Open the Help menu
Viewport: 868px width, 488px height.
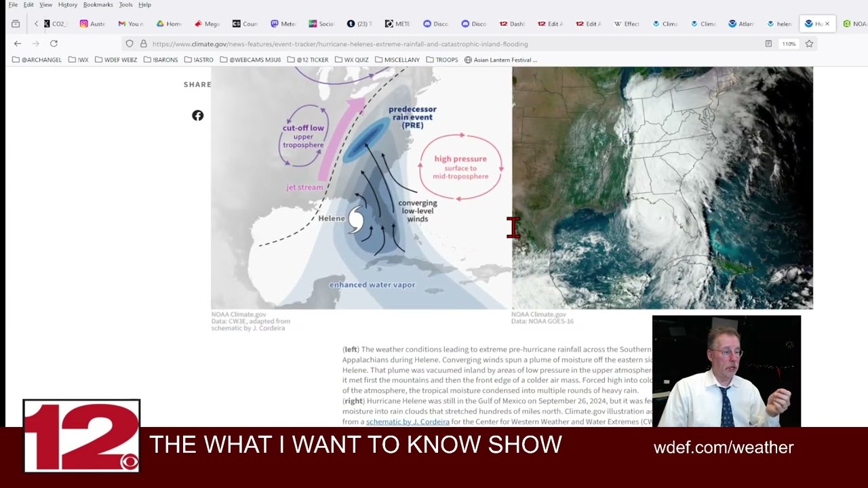(x=144, y=5)
